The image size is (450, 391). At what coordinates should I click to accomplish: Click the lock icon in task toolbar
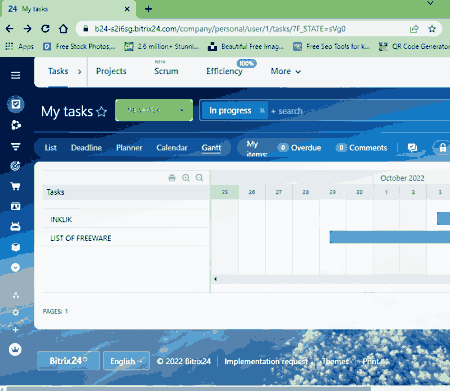point(442,148)
